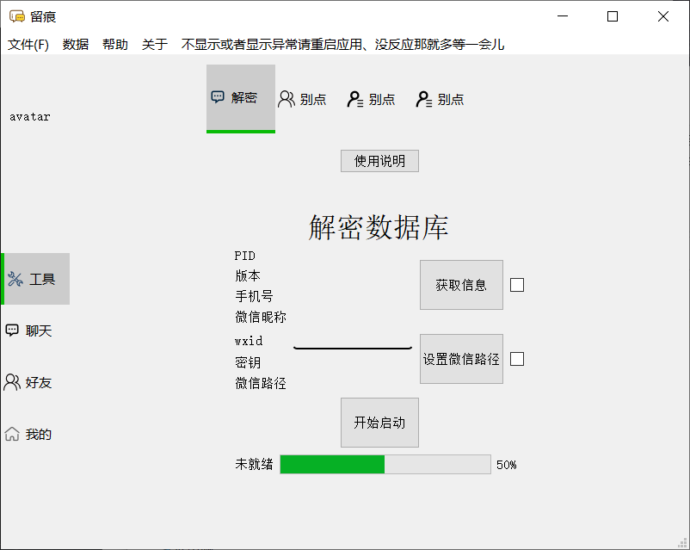Select the first 别点 people icon tab
The height and width of the screenshot is (550, 690).
pyautogui.click(x=286, y=99)
